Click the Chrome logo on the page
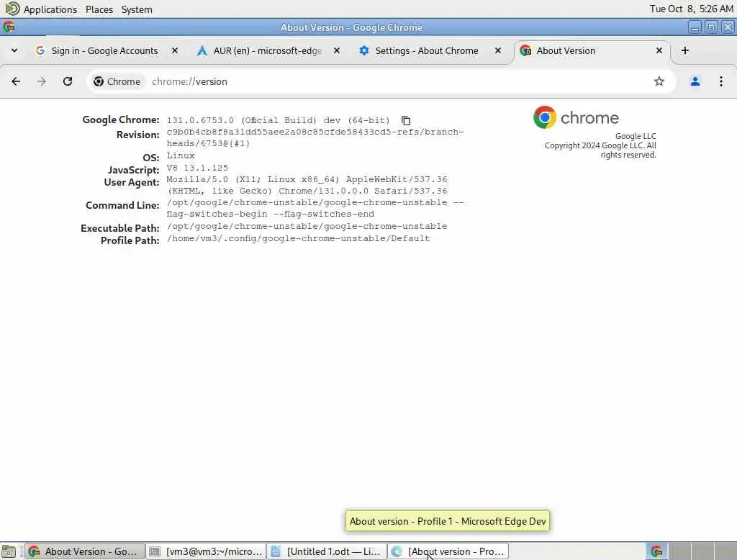This screenshot has width=737, height=560. [x=576, y=117]
